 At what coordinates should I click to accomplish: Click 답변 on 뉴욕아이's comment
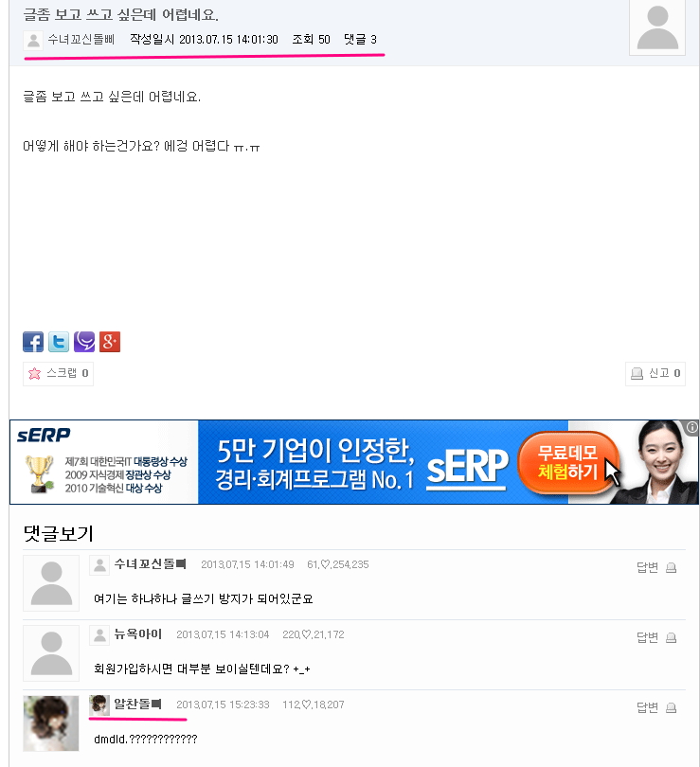(x=647, y=637)
